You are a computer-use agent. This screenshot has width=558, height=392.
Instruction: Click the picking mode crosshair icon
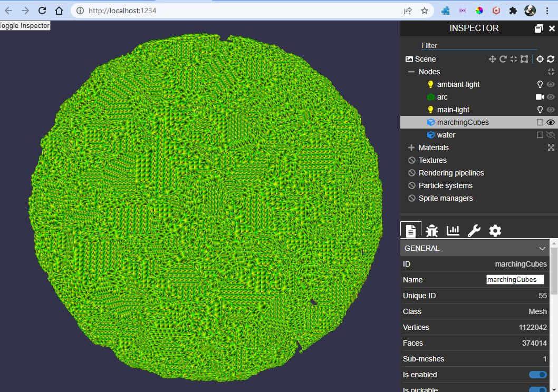540,59
